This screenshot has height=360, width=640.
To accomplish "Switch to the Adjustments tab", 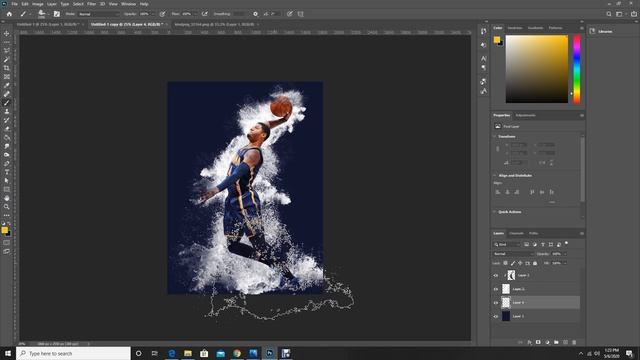I will 525,116.
